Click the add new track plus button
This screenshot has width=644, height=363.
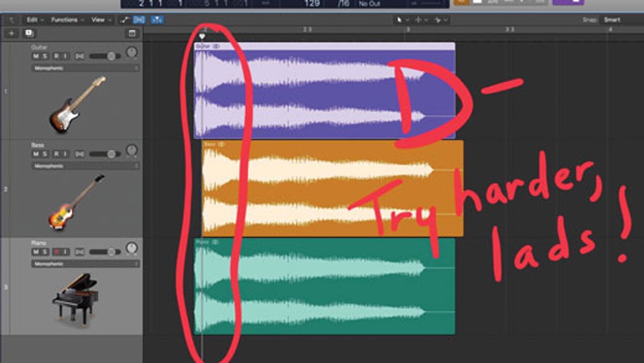coord(11,33)
